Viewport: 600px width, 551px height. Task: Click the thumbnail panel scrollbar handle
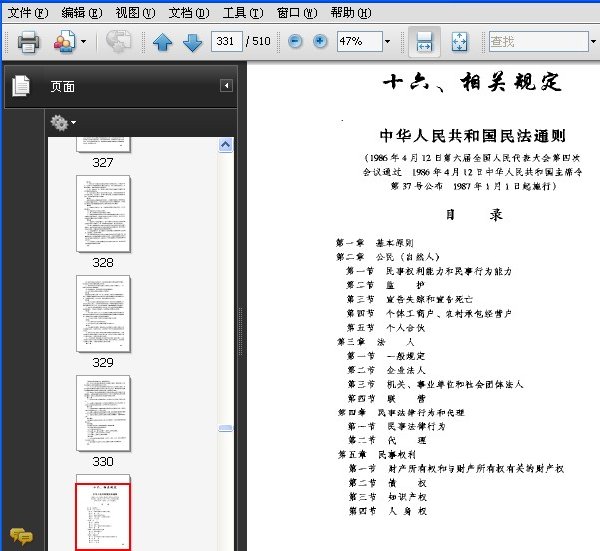click(225, 428)
